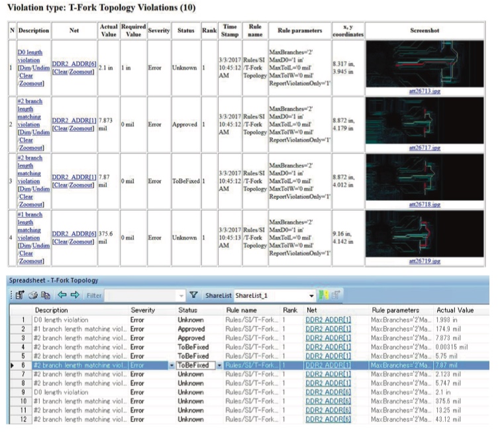This screenshot has height=433, width=504.
Task: Click the copy icon in spreadsheet toolbar
Action: [x=46, y=295]
